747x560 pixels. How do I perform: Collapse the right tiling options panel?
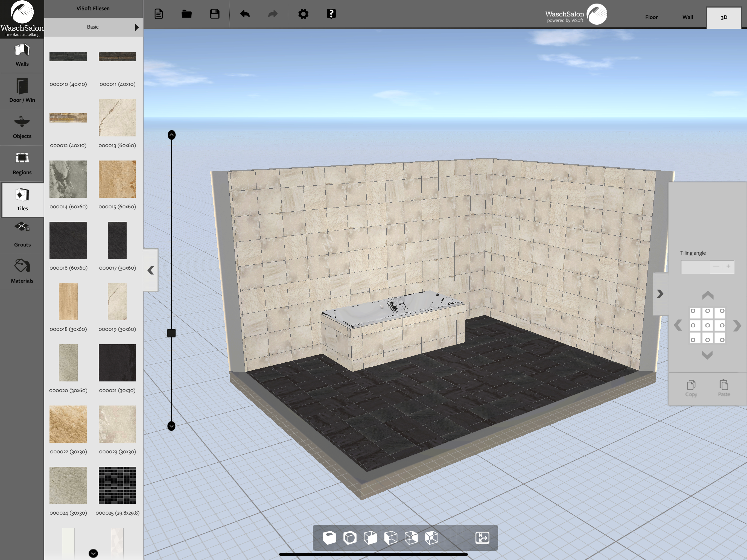pos(660,294)
